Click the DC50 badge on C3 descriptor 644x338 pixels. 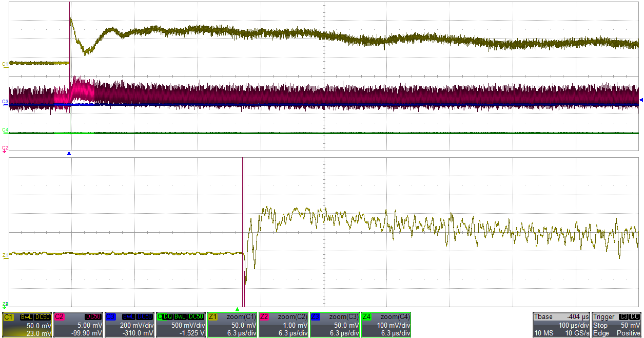pos(144,317)
